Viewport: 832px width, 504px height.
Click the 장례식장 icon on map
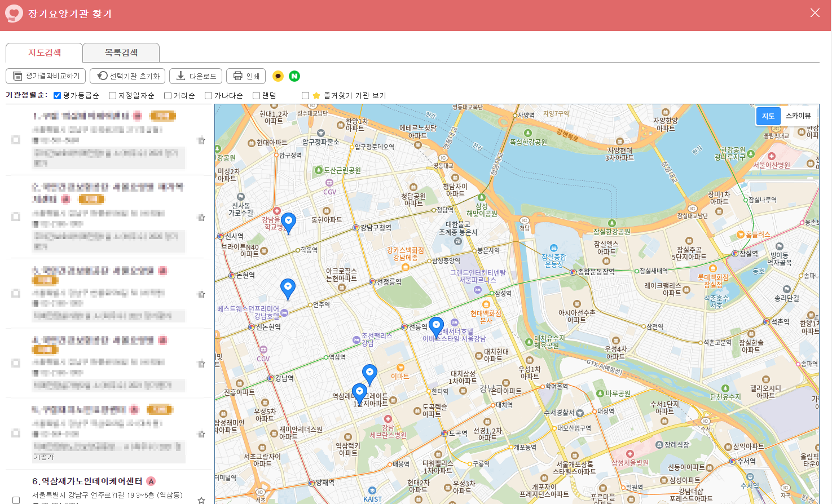tap(659, 445)
